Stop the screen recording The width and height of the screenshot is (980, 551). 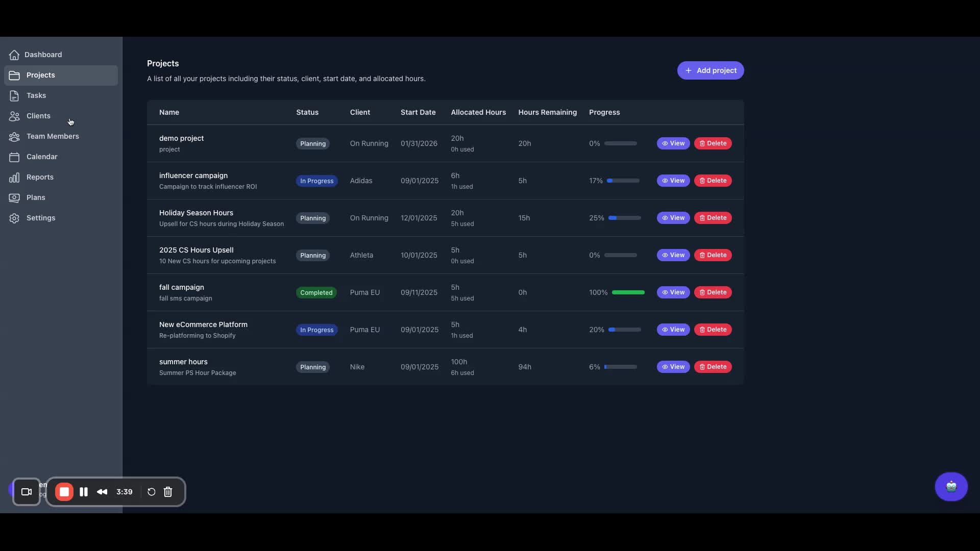tap(64, 492)
